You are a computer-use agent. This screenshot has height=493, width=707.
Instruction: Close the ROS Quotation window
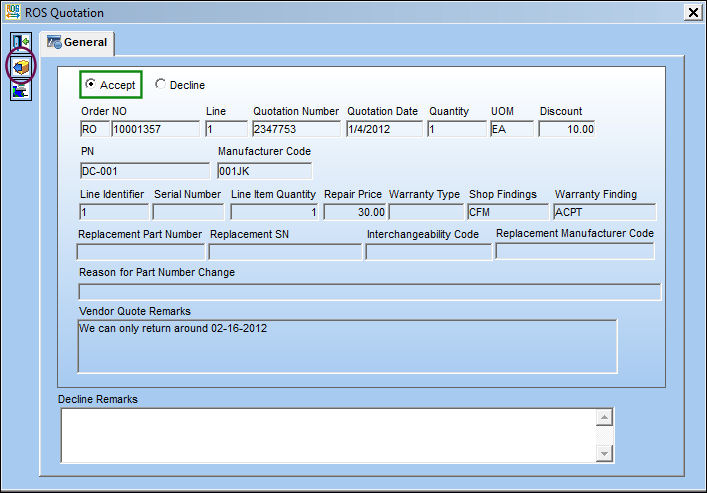coord(693,12)
